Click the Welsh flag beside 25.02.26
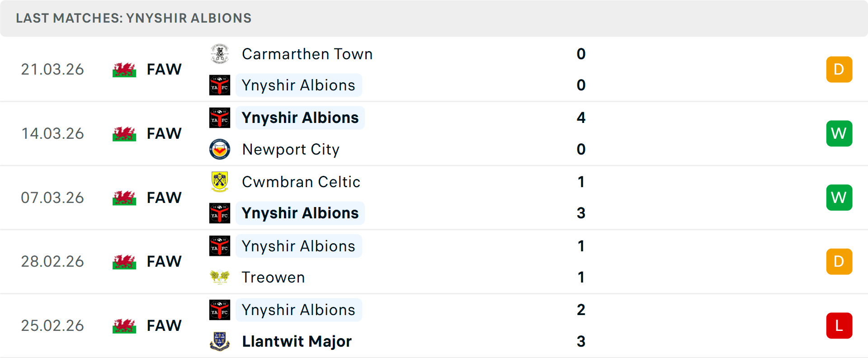868x358 pixels. [124, 326]
